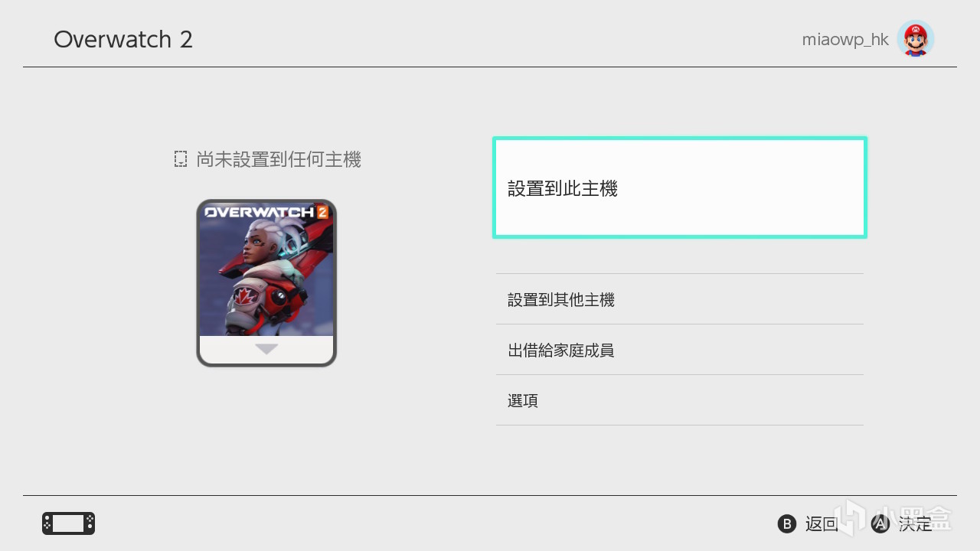Click the dashed-square unassigned status icon
Screen dimensions: 980x551
pos(181,159)
